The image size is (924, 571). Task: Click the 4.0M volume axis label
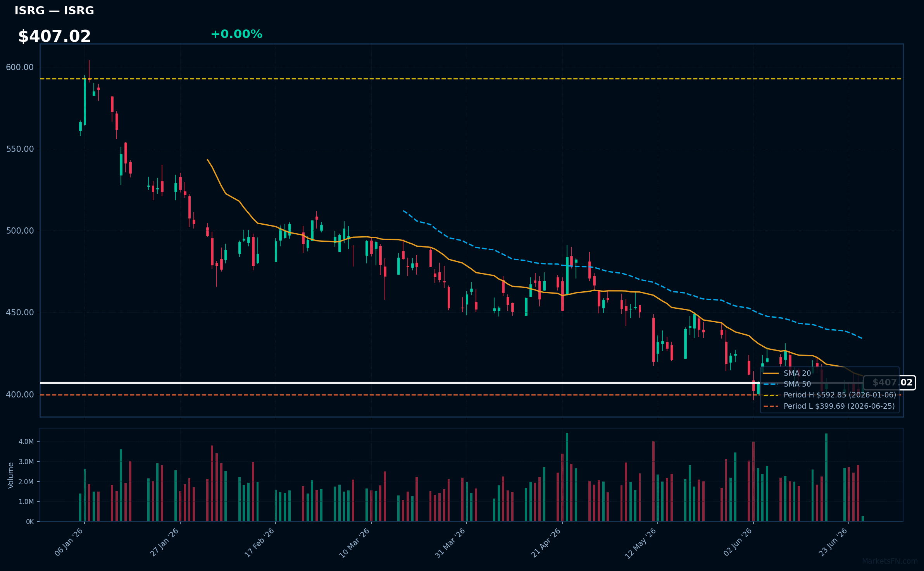26,441
